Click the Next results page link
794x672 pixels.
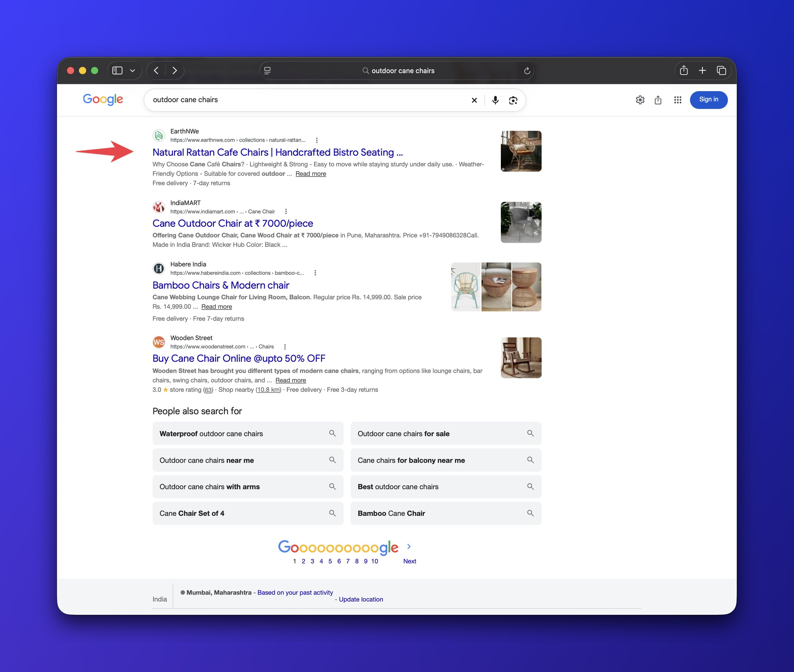point(410,561)
